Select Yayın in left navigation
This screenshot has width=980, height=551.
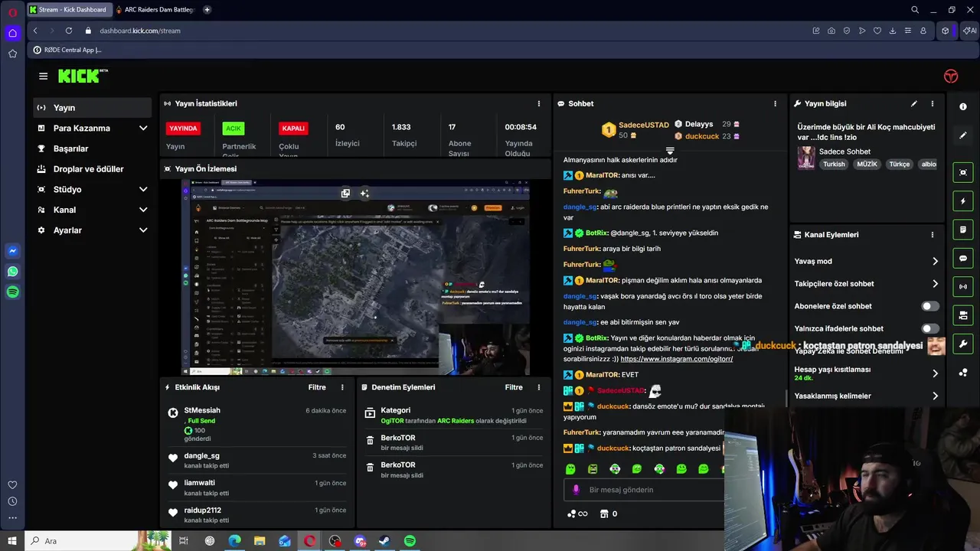(92, 108)
